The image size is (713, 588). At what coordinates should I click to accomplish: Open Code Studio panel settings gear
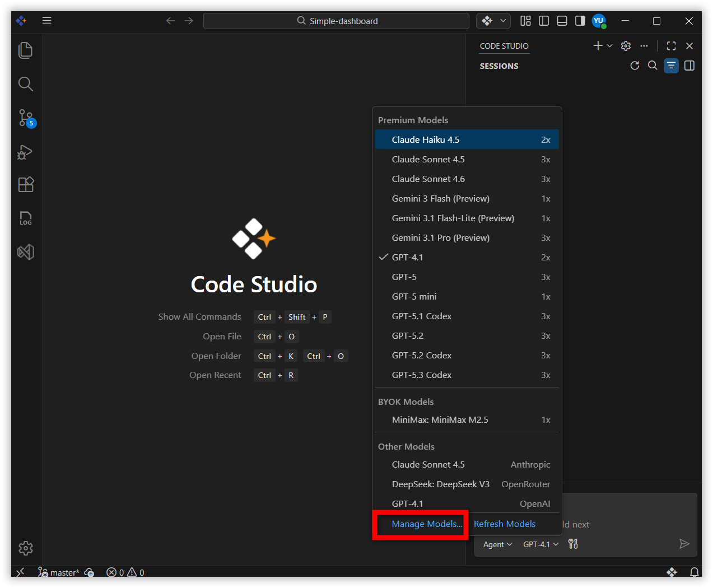click(626, 46)
